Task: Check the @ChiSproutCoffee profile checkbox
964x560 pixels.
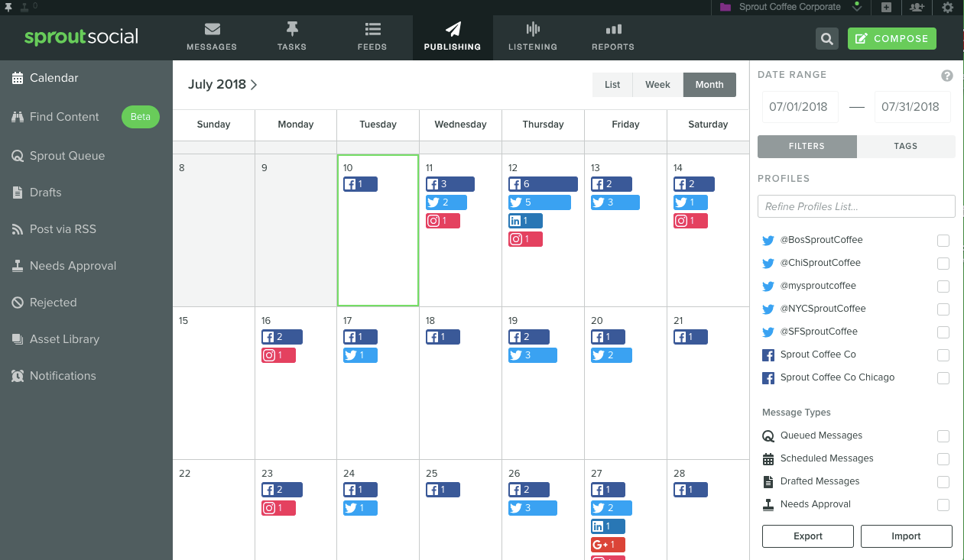Action: pyautogui.click(x=943, y=264)
